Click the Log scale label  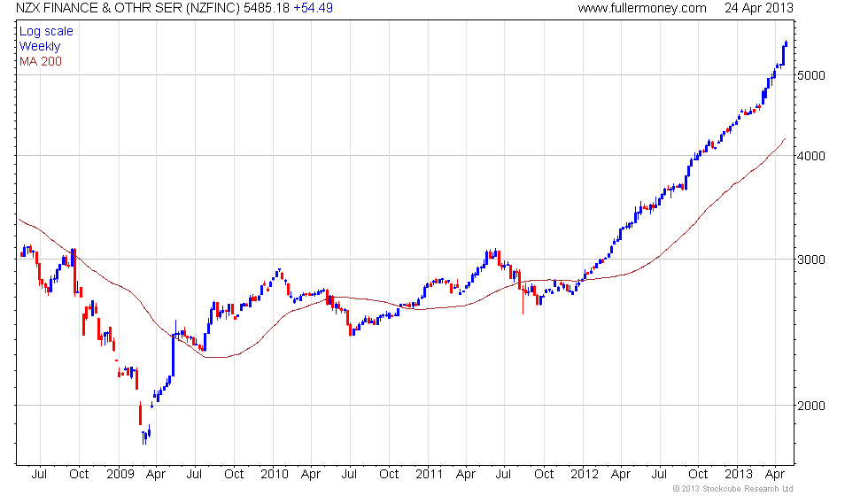point(46,32)
